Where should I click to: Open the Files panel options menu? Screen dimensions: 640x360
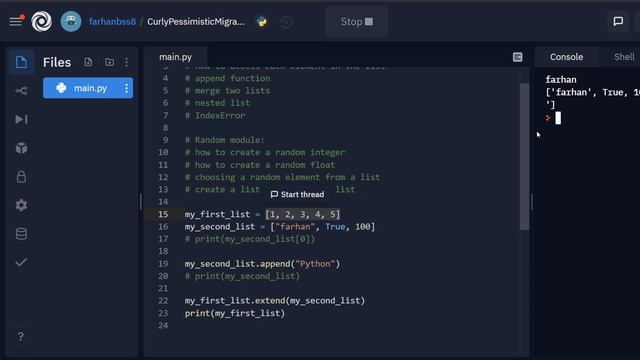pyautogui.click(x=127, y=62)
